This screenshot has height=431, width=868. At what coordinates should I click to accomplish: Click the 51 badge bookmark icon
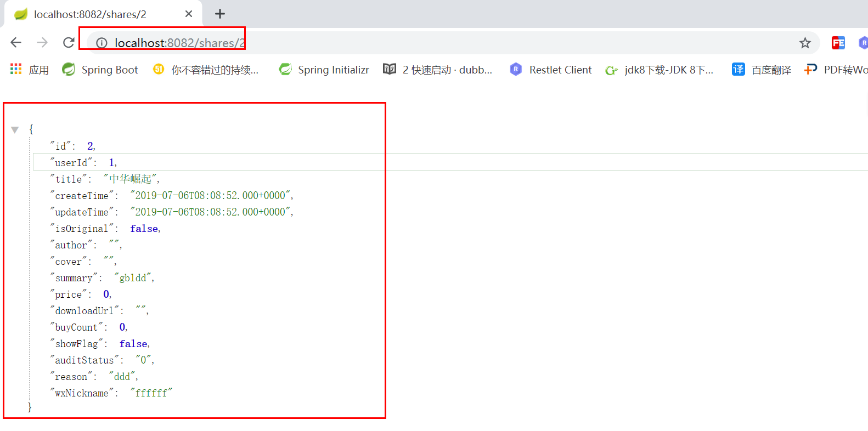pos(159,69)
